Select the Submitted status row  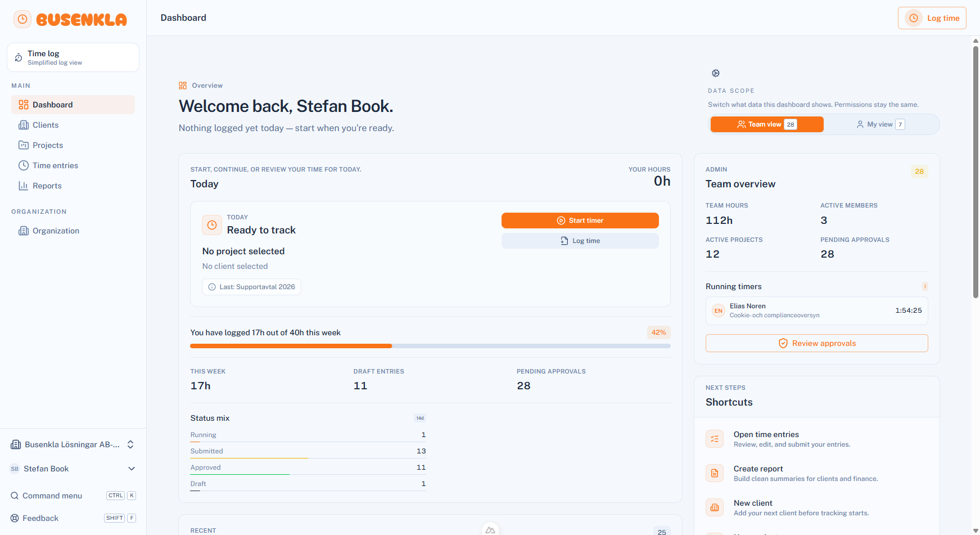tap(308, 451)
